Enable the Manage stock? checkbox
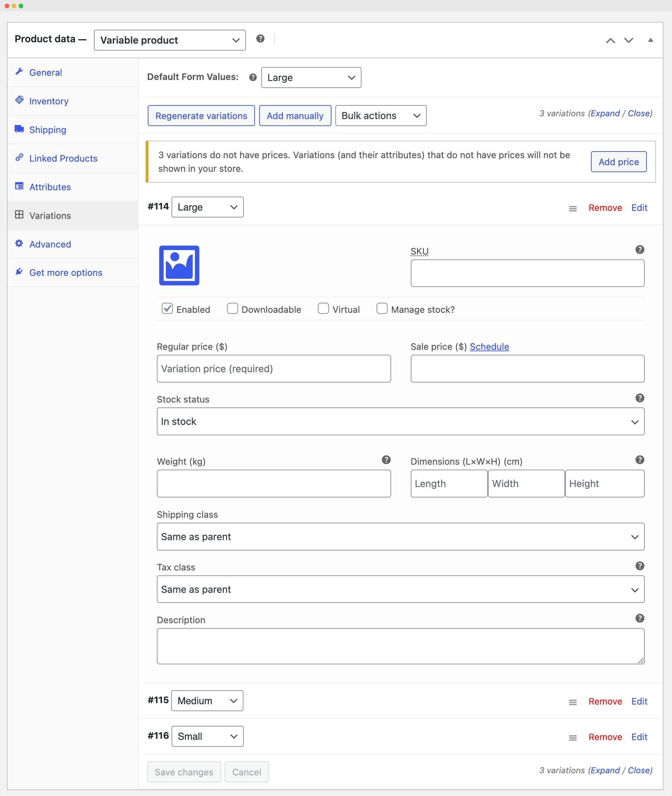This screenshot has width=672, height=796. pyautogui.click(x=382, y=309)
